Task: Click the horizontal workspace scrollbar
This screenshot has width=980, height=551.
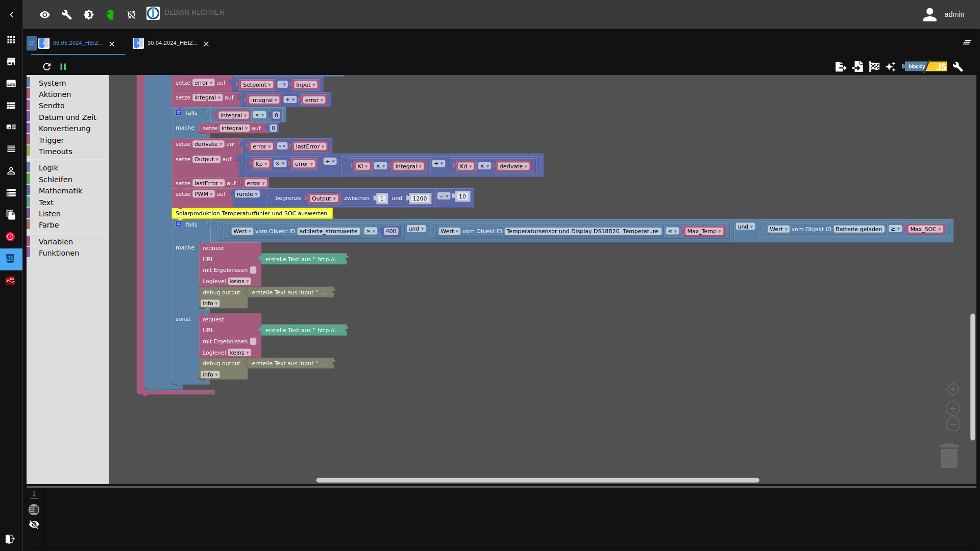Action: 537,481
